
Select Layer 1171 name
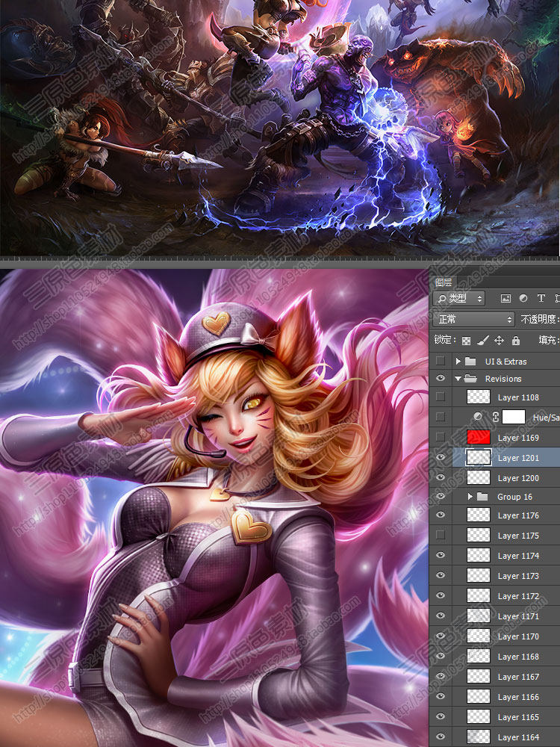(x=518, y=616)
